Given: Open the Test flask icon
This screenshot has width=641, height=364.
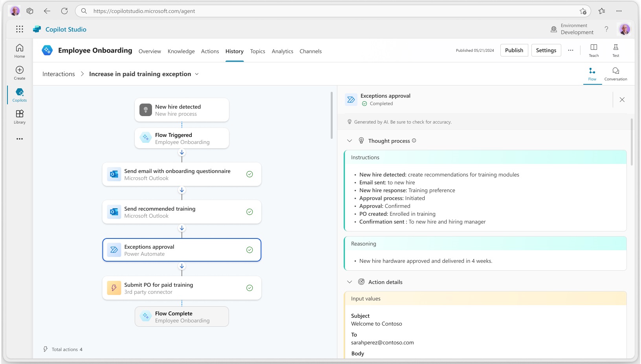Looking at the screenshot, I should coord(615,50).
